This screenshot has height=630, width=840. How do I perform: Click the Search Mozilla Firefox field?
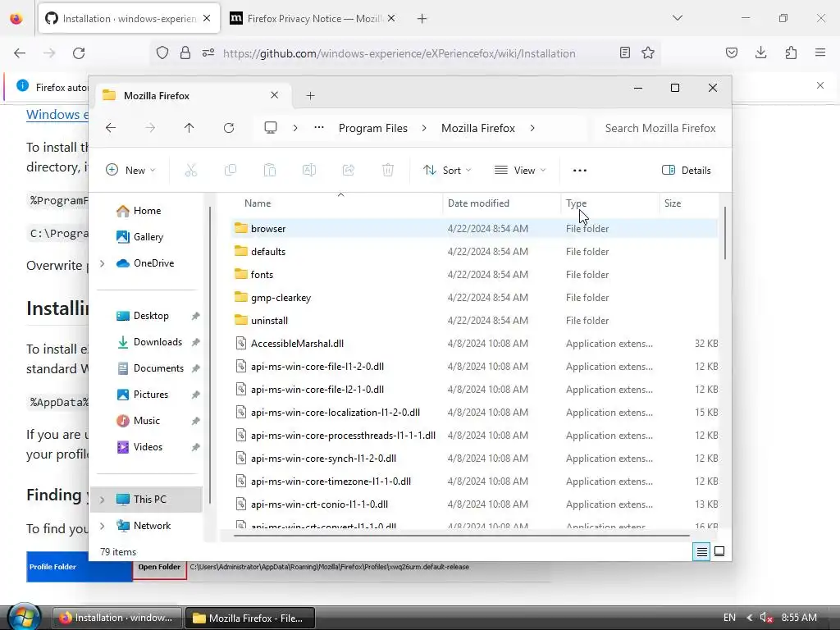tap(660, 128)
